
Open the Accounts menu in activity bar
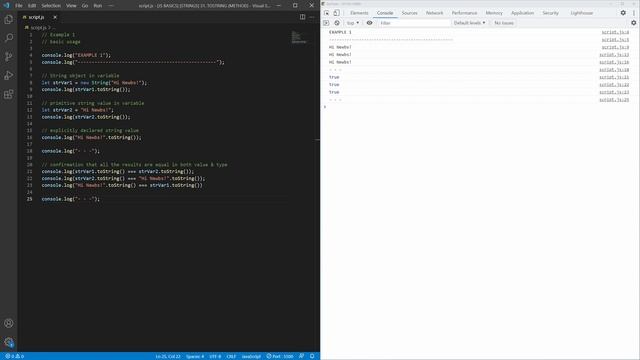[x=9, y=323]
